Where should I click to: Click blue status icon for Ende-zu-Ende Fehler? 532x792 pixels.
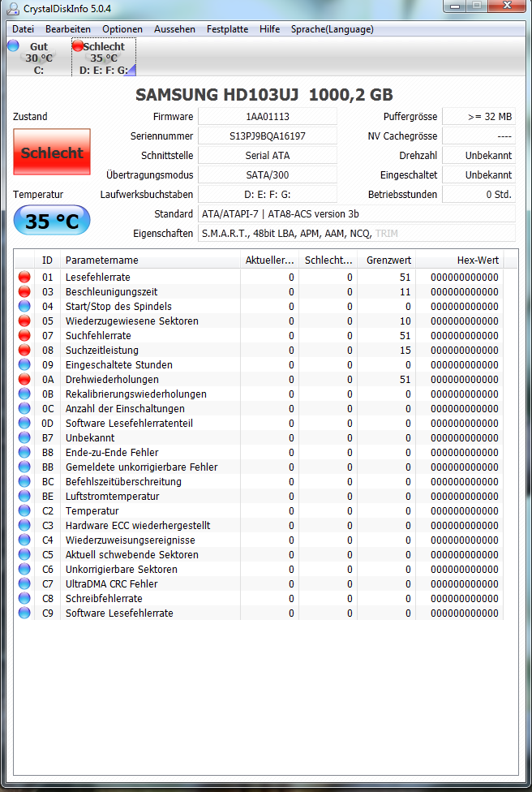tap(24, 453)
